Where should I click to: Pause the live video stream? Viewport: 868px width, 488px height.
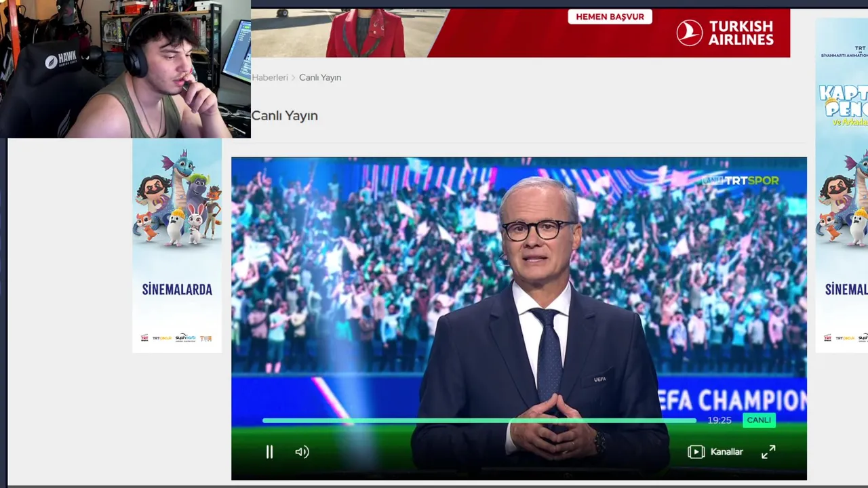coord(269,452)
